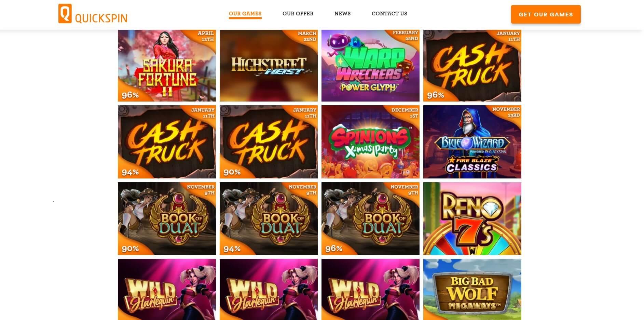Open the Cash Truck 94% version tile

(x=167, y=142)
